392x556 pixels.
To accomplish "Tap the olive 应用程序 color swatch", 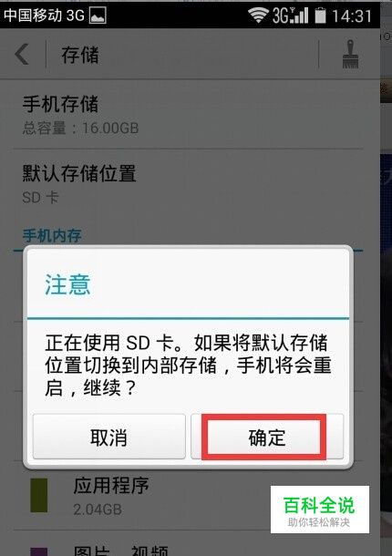I will point(38,495).
